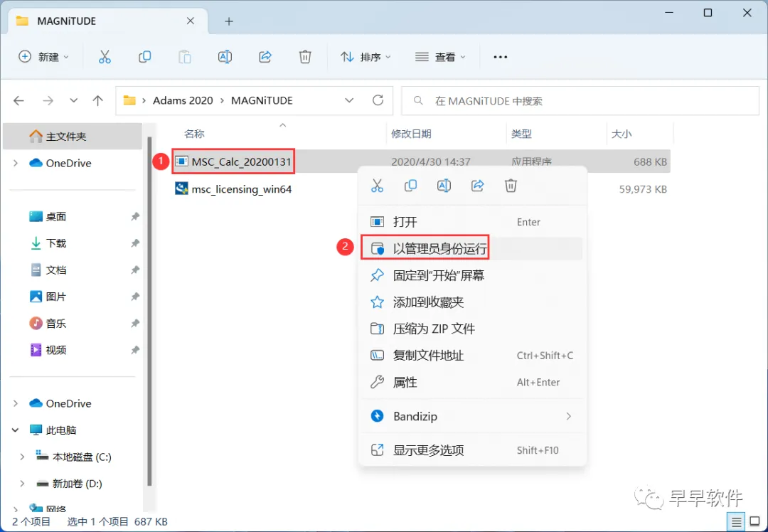768x532 pixels.
Task: Click MAGNiTUDE in address breadcrumb
Action: pyautogui.click(x=262, y=100)
